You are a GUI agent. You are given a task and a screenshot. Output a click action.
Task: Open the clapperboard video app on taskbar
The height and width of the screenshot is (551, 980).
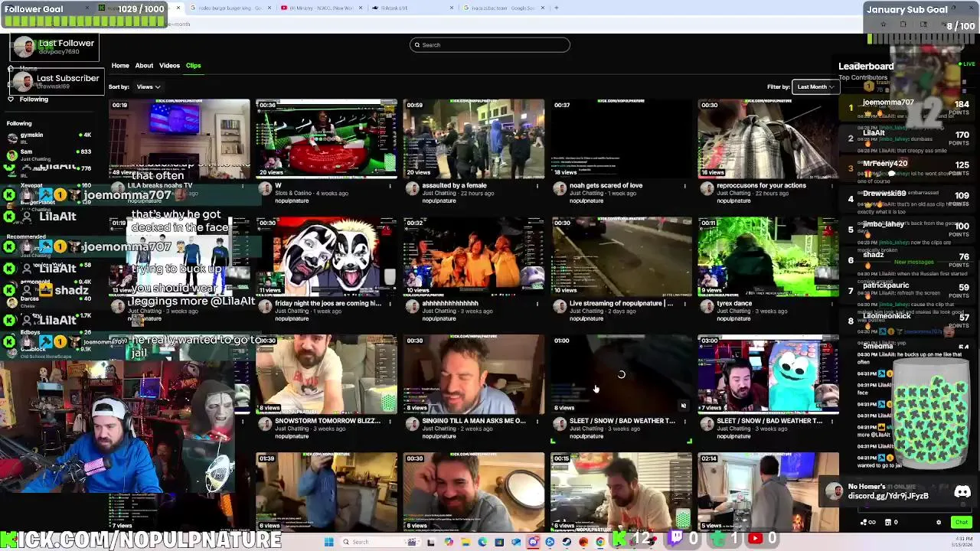[x=412, y=542]
